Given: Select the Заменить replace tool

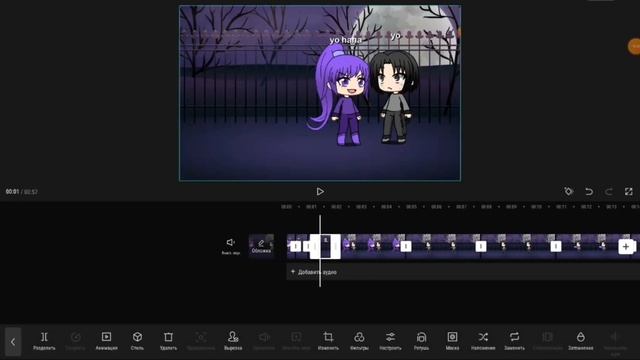Looking at the screenshot, I should coord(514,340).
